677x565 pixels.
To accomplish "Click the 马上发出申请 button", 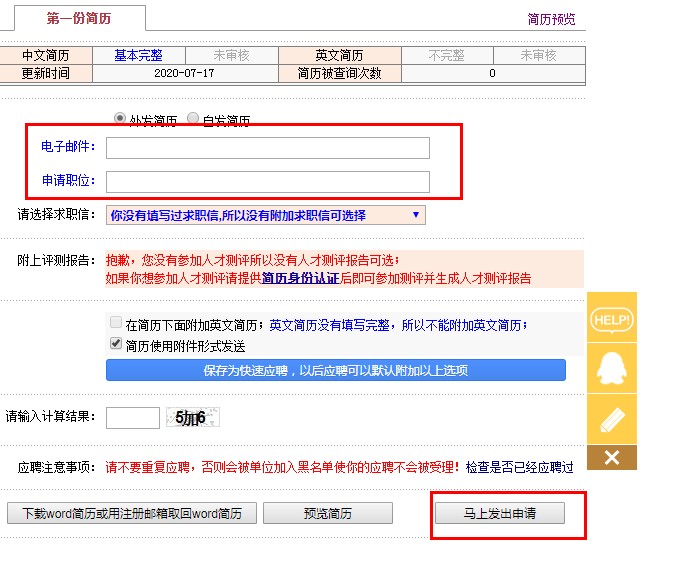I will (500, 513).
